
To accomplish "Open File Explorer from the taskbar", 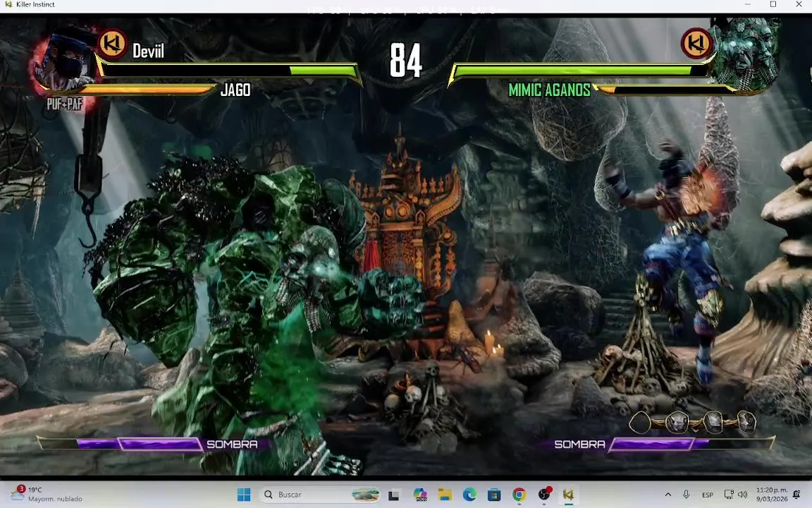I will click(445, 495).
